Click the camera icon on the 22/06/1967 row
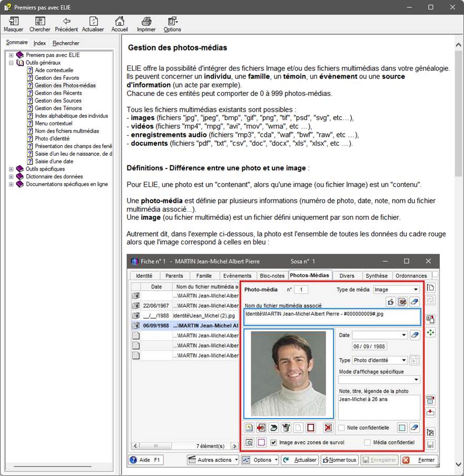This screenshot has width=464, height=476. (136, 306)
